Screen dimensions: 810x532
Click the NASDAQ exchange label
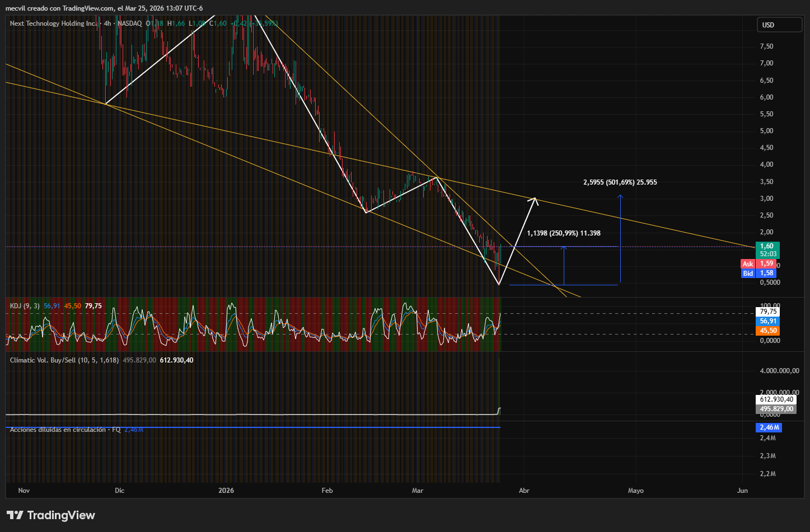click(130, 23)
